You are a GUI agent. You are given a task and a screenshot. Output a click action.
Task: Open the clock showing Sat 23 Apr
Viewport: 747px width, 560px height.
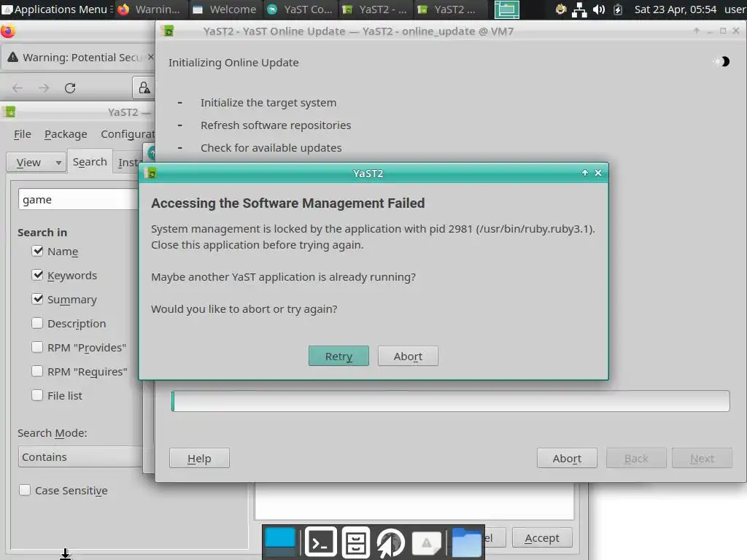[x=675, y=9]
